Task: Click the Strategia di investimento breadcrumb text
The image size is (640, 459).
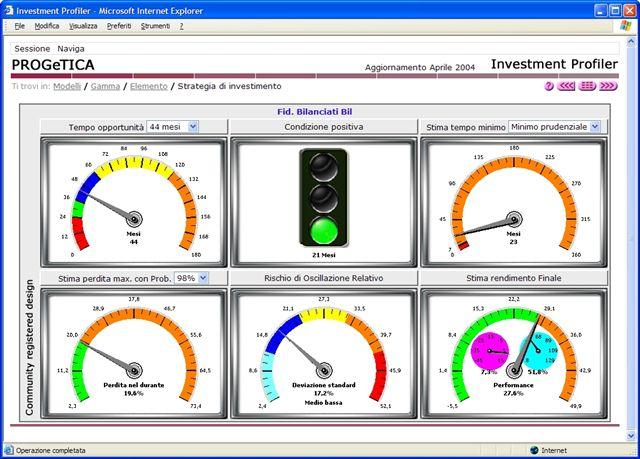Action: (229, 86)
